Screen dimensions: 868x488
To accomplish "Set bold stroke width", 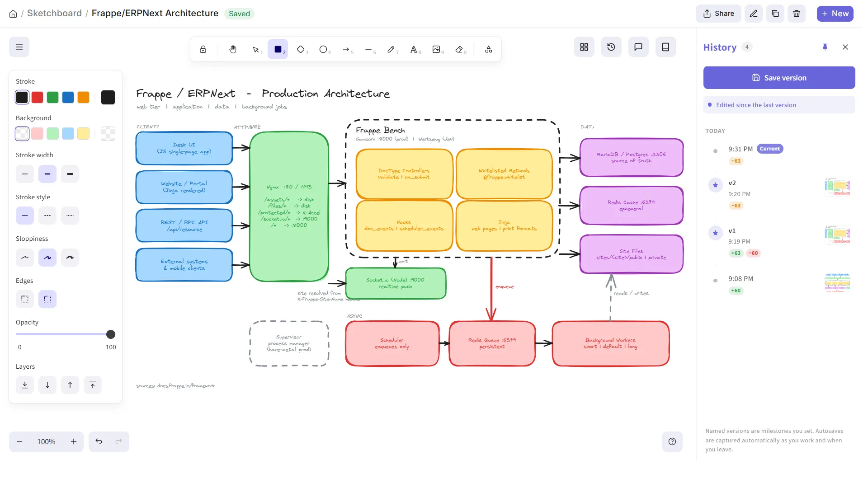I will coord(47,174).
